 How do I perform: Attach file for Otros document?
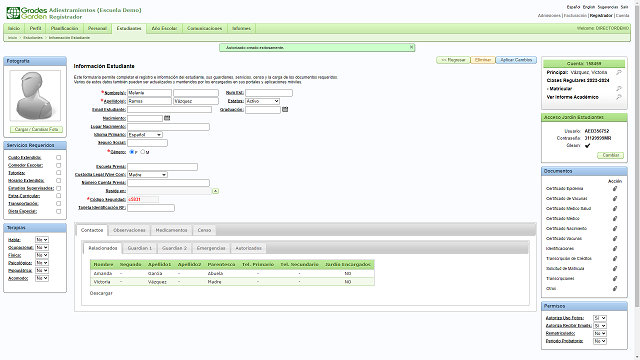point(615,289)
